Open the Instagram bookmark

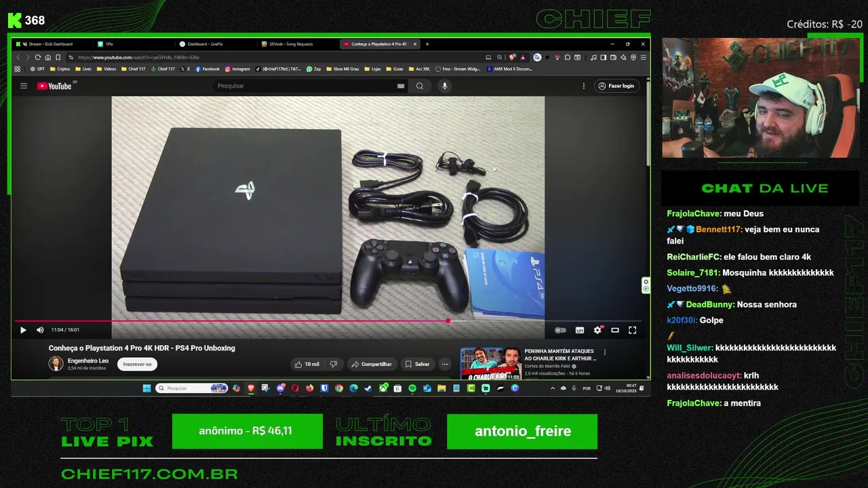click(237, 69)
